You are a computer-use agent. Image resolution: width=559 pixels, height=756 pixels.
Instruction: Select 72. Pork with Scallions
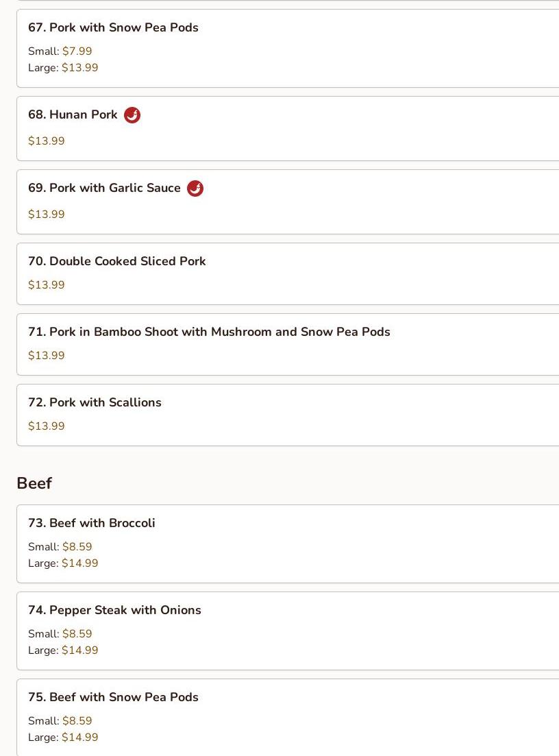(95, 403)
